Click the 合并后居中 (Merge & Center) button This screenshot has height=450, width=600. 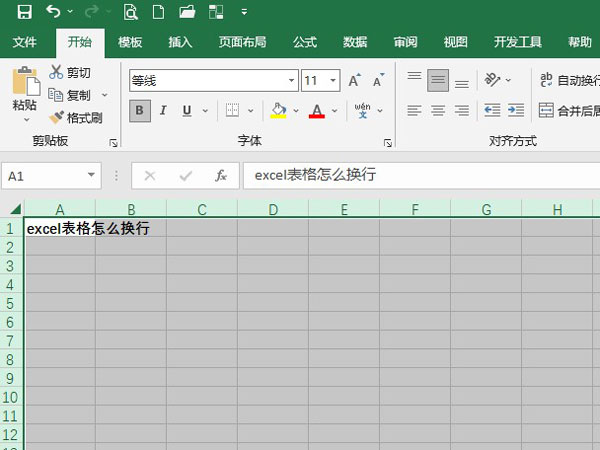coord(568,110)
